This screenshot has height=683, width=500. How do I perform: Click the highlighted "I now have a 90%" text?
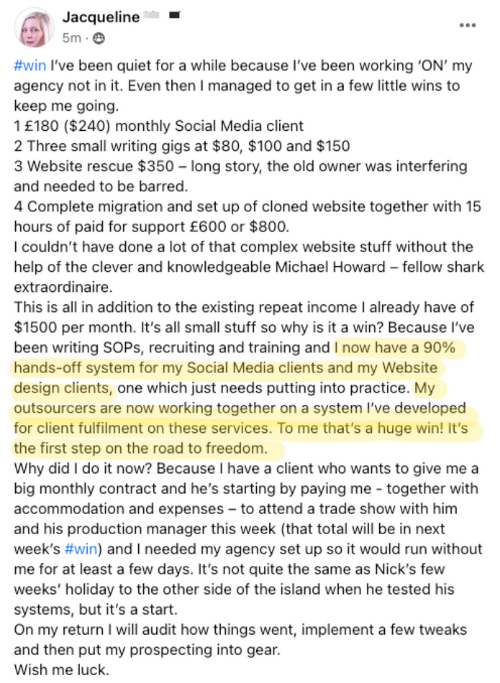(395, 348)
